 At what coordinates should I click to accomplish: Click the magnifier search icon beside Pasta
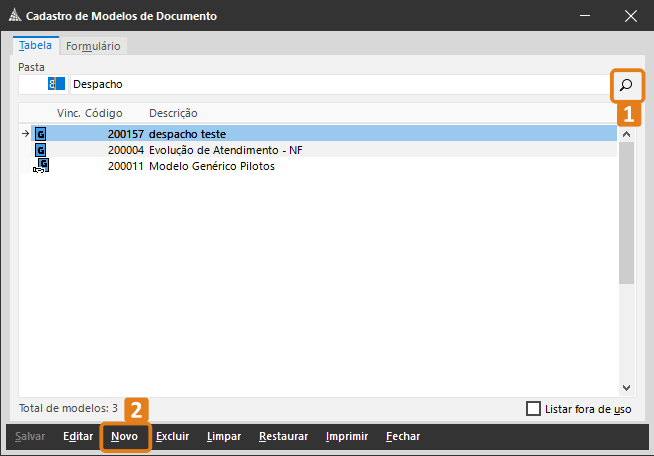626,85
